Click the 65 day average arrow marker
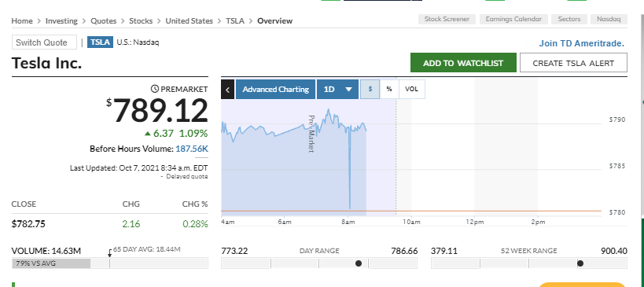The height and width of the screenshot is (287, 644). 109,253
